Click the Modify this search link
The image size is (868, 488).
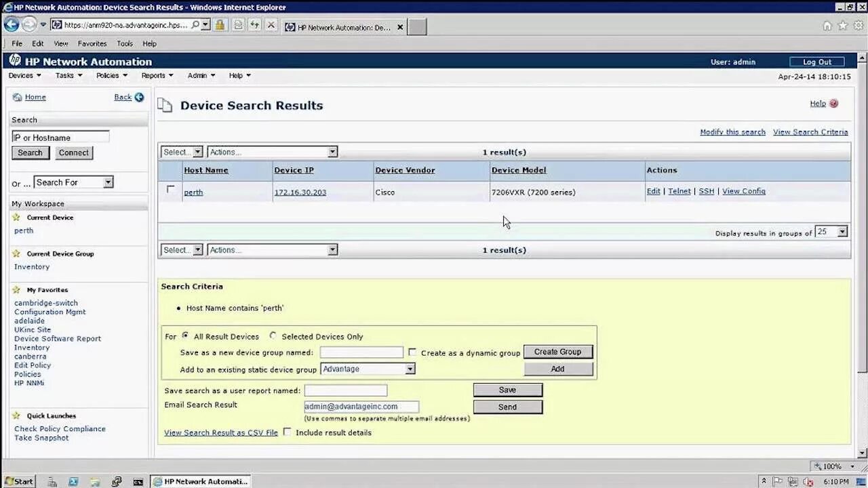(x=732, y=132)
